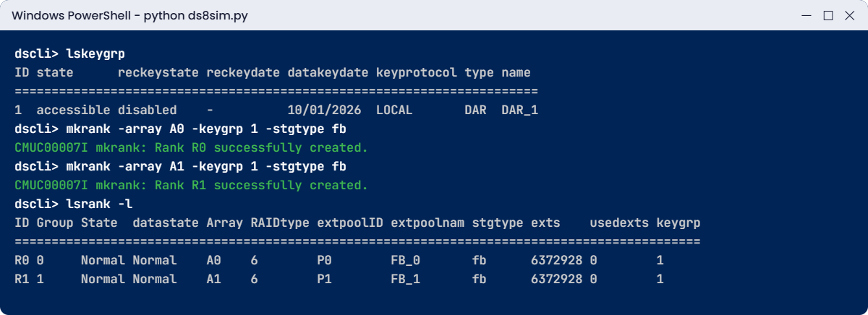This screenshot has height=315, width=868.
Task: Click the 'accessible' state value
Action: [73, 111]
